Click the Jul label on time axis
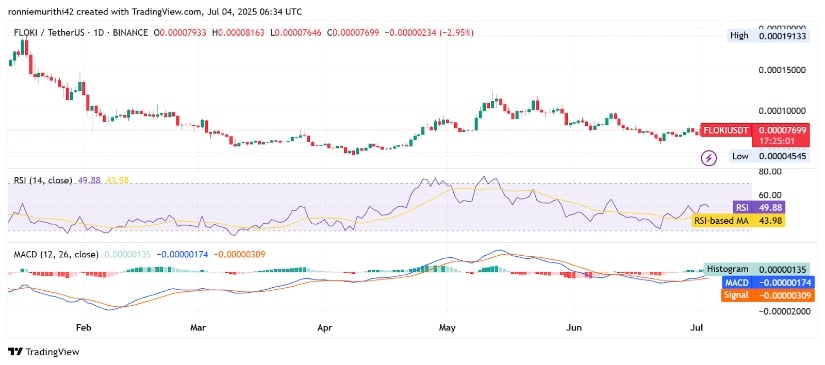Image resolution: width=825 pixels, height=365 pixels. 696,328
